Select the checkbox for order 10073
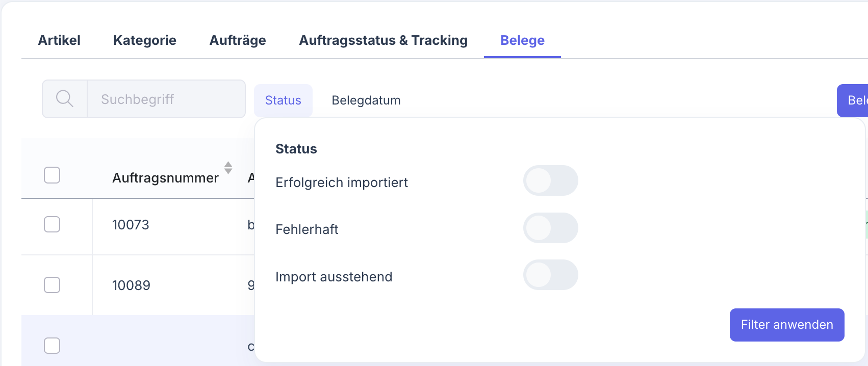The width and height of the screenshot is (868, 366). [52, 224]
